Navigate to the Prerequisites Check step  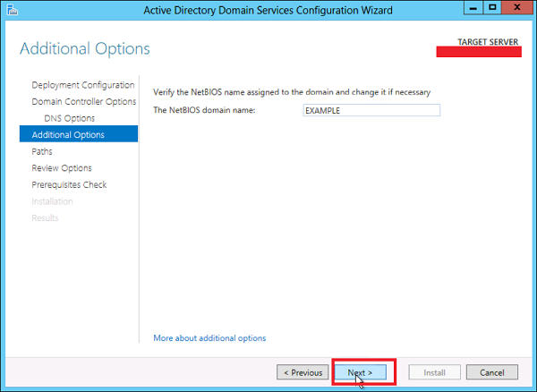(x=69, y=185)
